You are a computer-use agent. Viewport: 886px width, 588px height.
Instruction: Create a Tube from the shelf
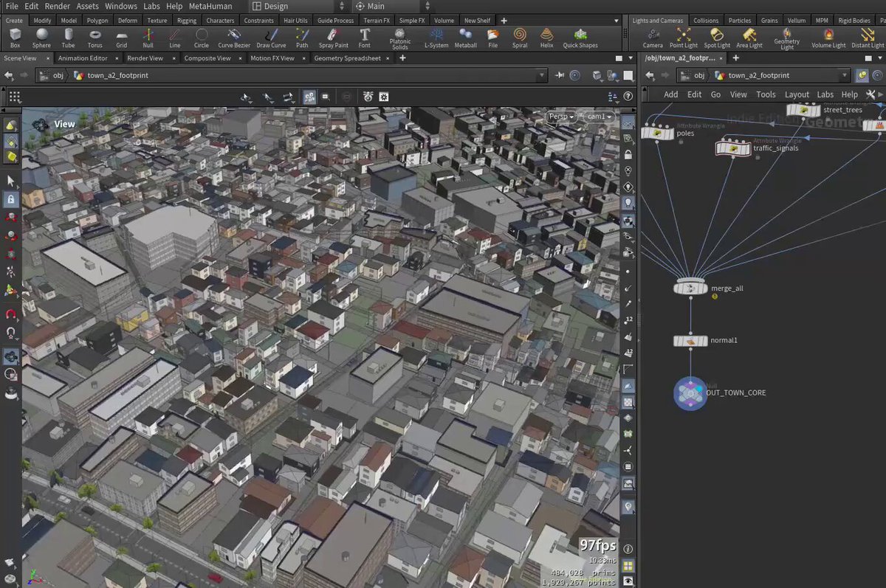click(68, 38)
